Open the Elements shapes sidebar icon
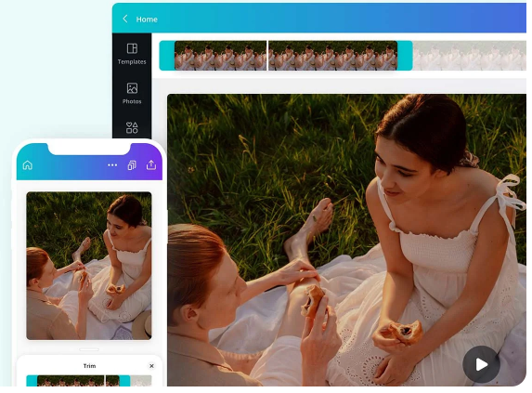 132,127
